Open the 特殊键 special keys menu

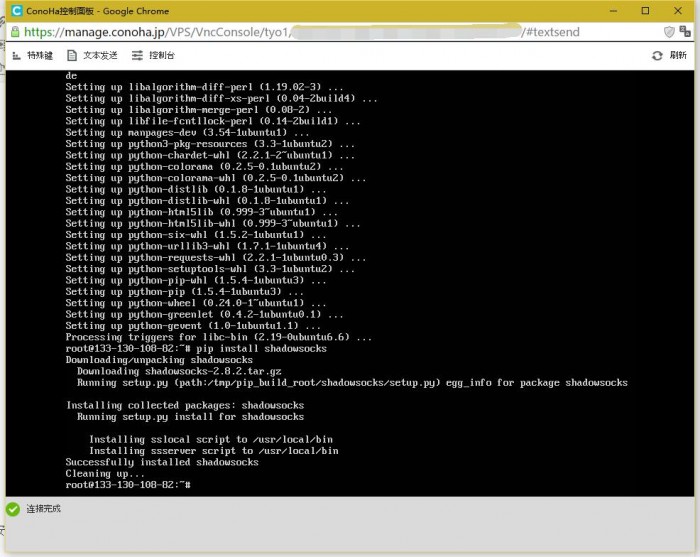click(34, 55)
